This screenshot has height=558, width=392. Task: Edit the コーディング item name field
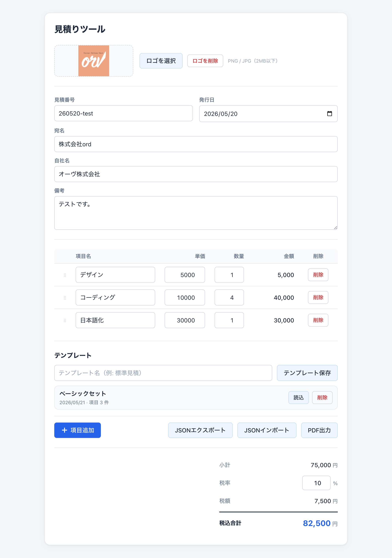click(115, 298)
